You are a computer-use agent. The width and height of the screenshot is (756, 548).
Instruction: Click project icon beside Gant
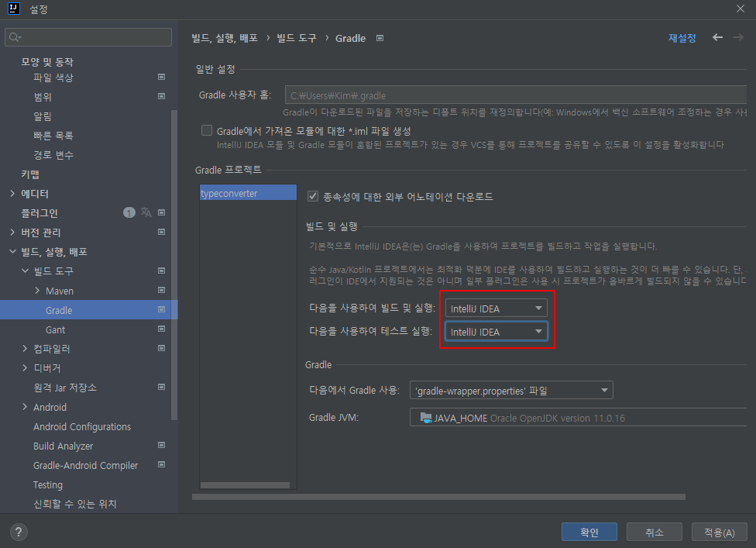pyautogui.click(x=162, y=329)
